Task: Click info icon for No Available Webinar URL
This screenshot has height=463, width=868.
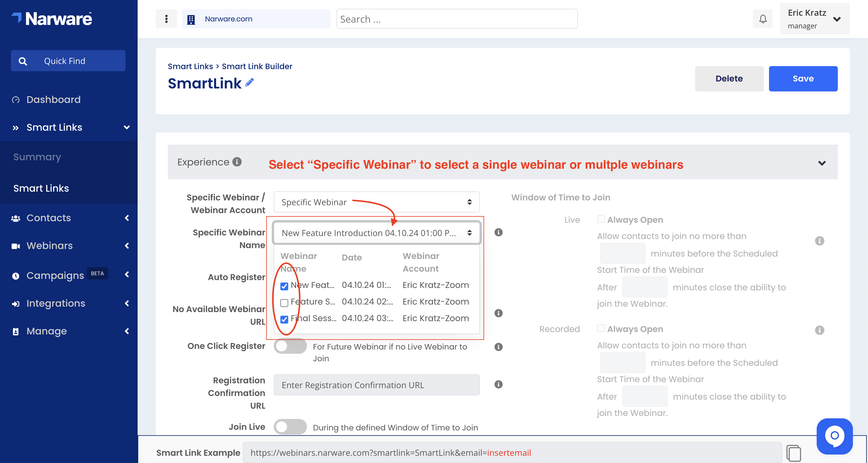Action: (498, 313)
